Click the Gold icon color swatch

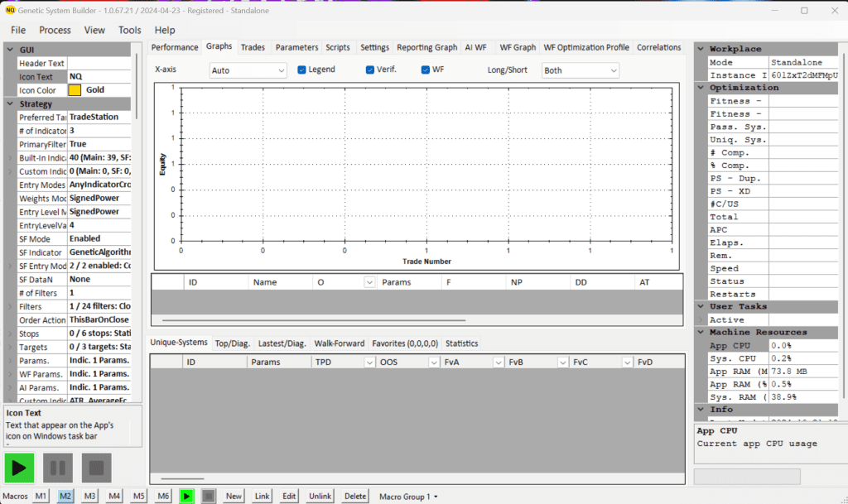point(75,90)
